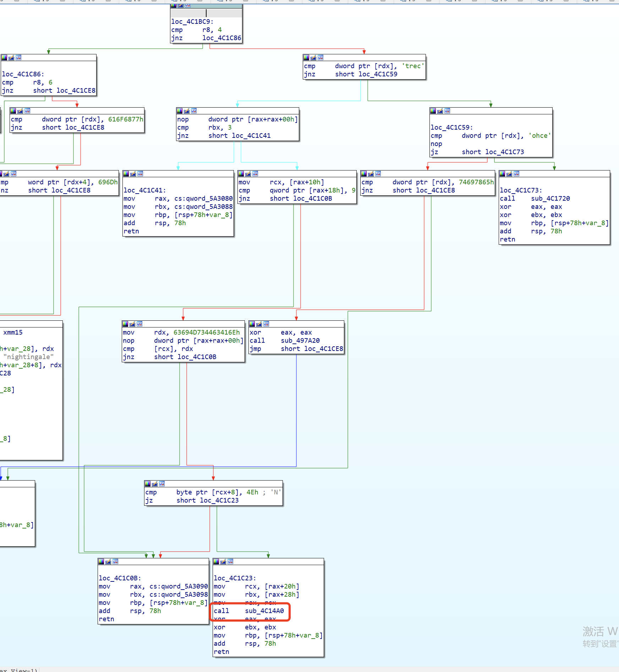The image size is (619, 672).
Task: Click the color icon on the 'trec' compare node
Action: pyautogui.click(x=306, y=58)
